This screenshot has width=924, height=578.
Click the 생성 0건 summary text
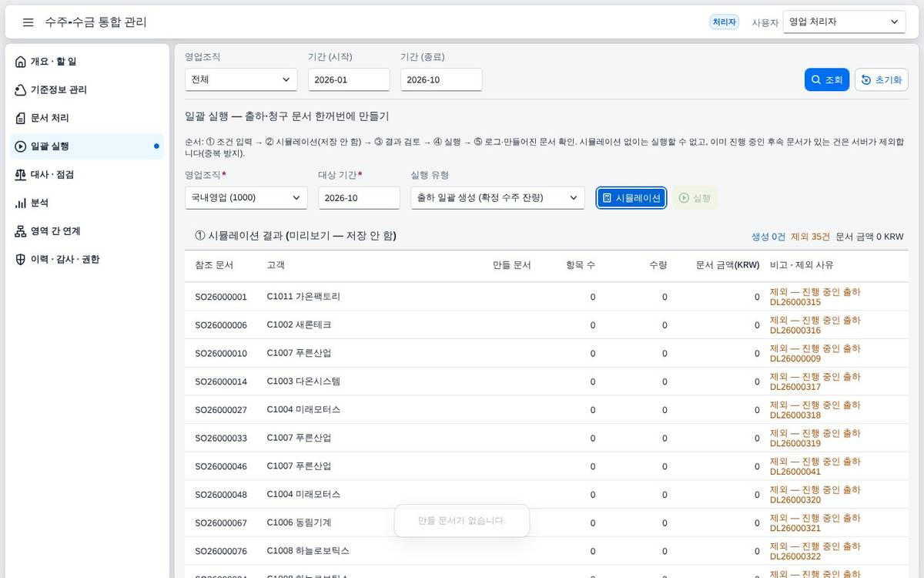(x=768, y=237)
